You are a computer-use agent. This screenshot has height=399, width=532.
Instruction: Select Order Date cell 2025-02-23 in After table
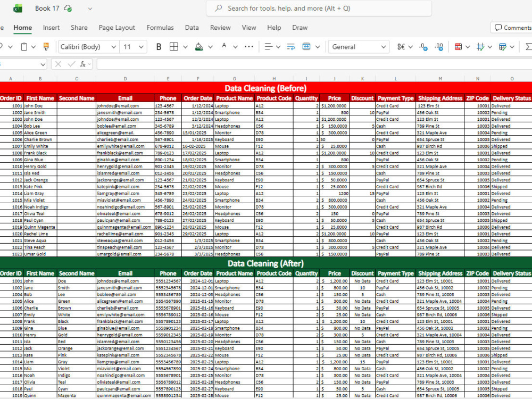coord(198,362)
